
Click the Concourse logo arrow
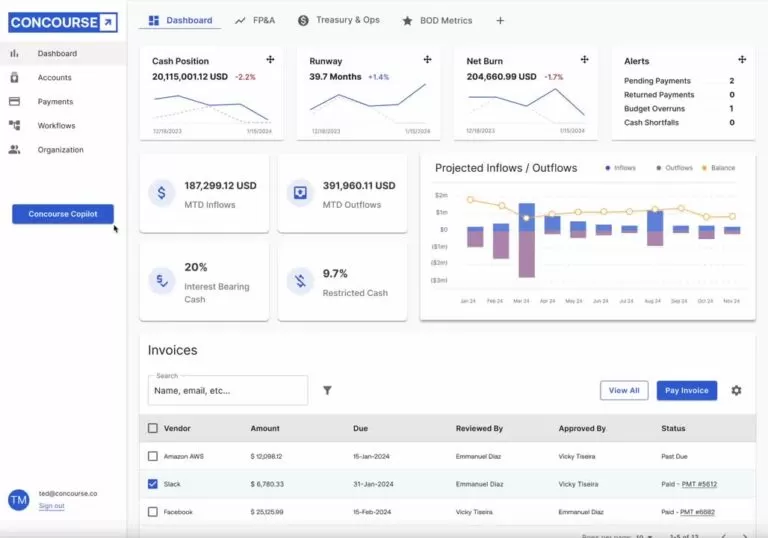[x=108, y=22]
